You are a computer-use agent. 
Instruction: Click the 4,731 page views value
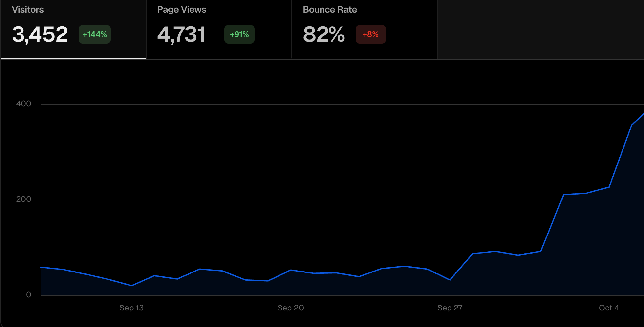tap(181, 34)
